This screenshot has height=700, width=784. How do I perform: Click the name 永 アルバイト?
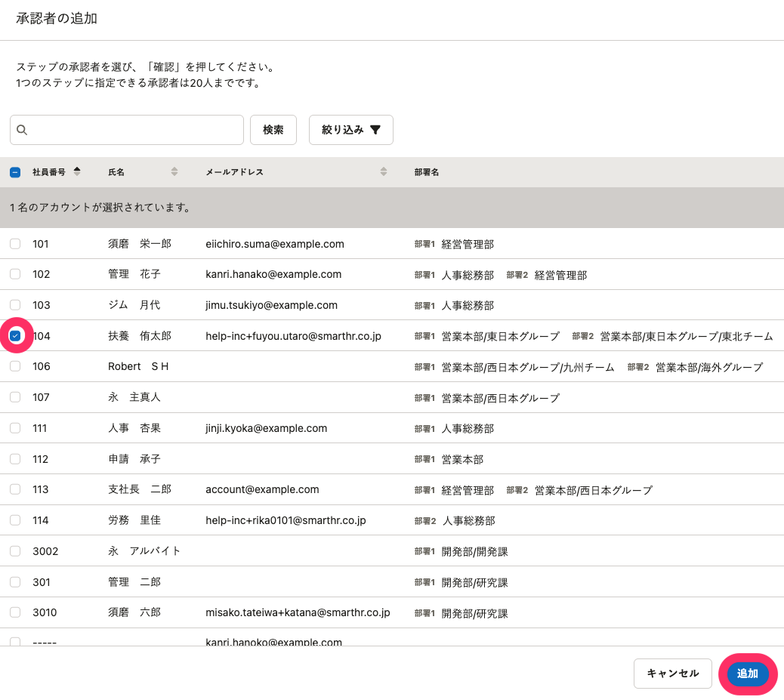[x=144, y=551]
